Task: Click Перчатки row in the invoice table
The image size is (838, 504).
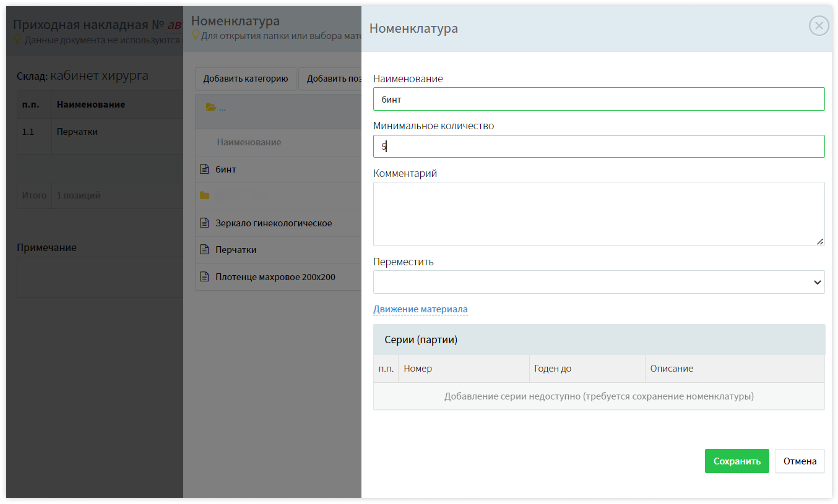Action: [x=100, y=136]
